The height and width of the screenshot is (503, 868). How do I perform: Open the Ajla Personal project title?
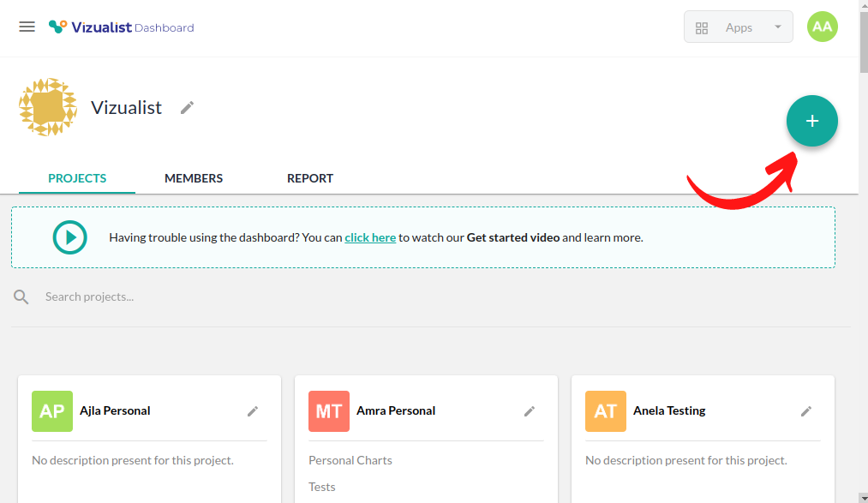point(115,410)
